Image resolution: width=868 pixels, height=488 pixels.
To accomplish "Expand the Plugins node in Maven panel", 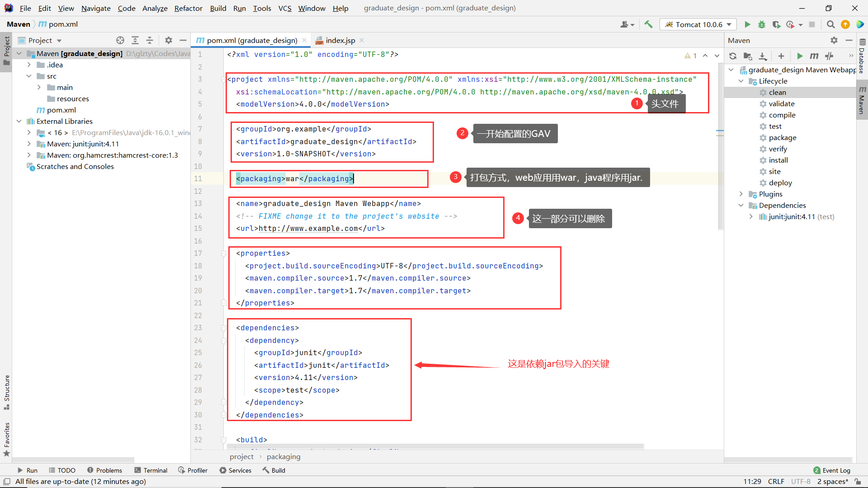I will point(741,194).
